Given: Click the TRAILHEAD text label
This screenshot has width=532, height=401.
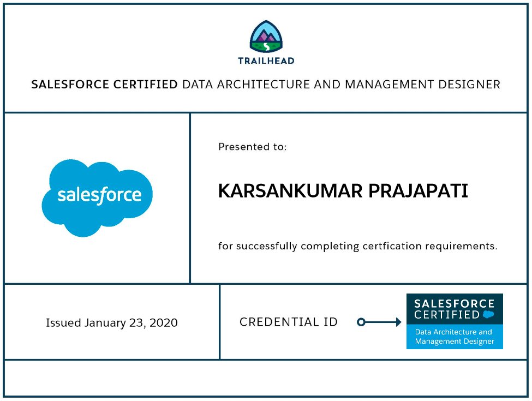Looking at the screenshot, I should (266, 61).
